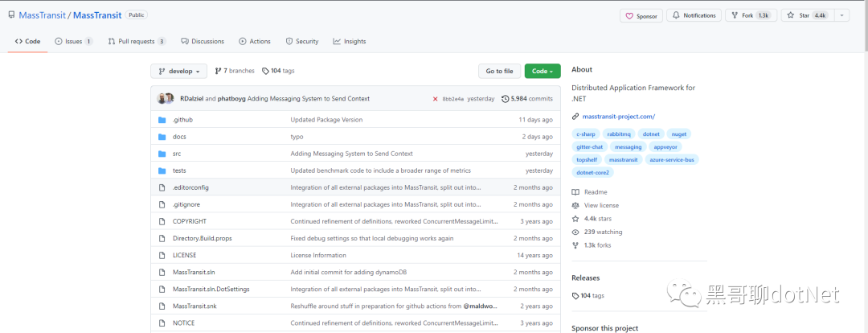This screenshot has height=333, width=868.
Task: Click the commit author avatars
Action: click(166, 99)
